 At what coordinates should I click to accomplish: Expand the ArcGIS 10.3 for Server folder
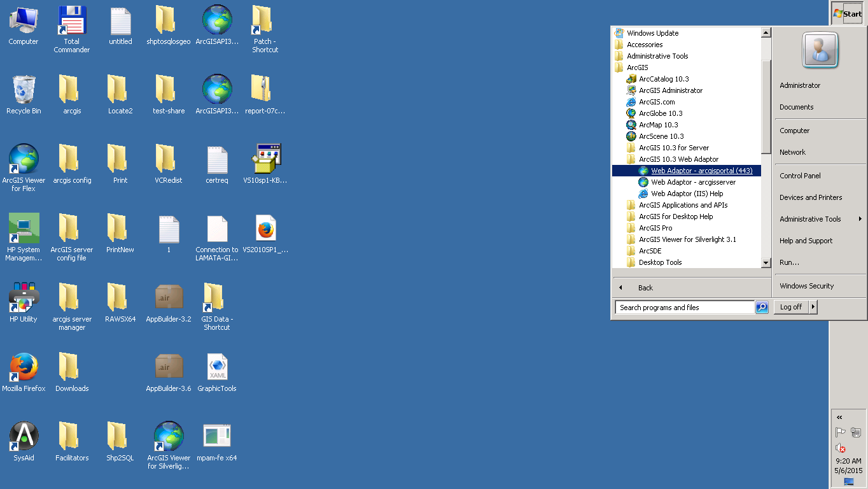tap(674, 148)
